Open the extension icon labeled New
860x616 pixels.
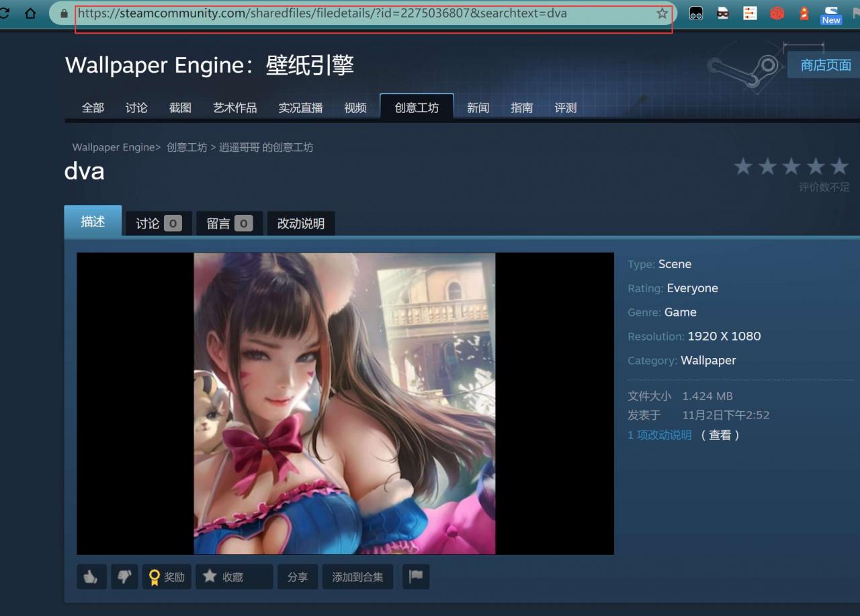coord(831,14)
